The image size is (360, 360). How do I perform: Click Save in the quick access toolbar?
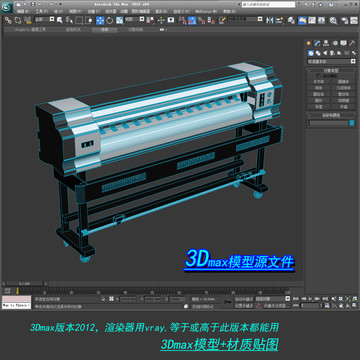pos(33,4)
